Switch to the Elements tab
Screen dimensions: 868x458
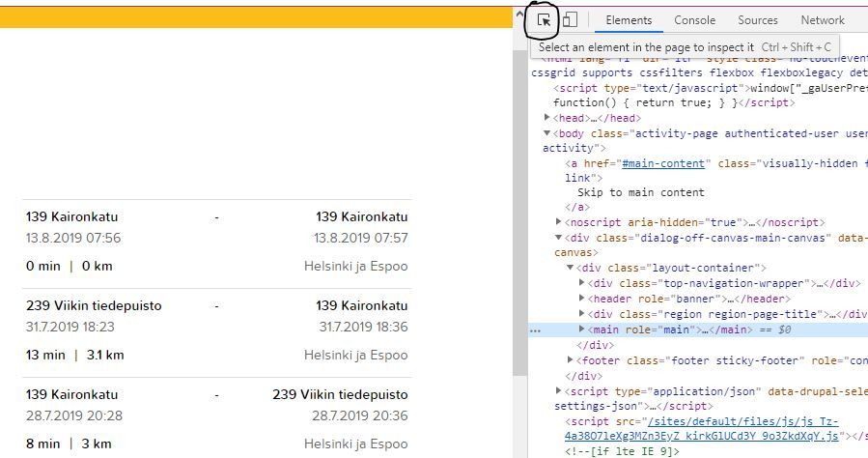629,20
